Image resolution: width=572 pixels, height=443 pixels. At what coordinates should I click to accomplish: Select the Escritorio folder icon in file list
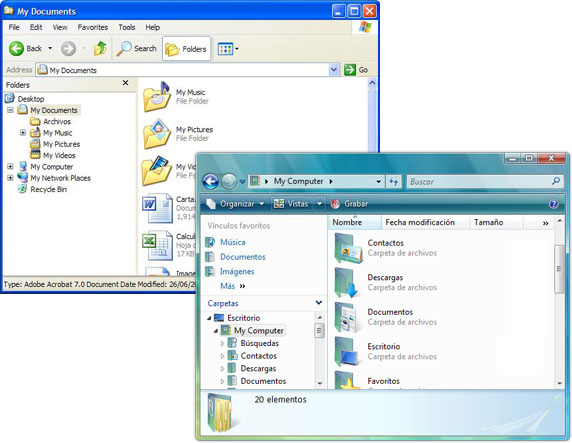[348, 352]
